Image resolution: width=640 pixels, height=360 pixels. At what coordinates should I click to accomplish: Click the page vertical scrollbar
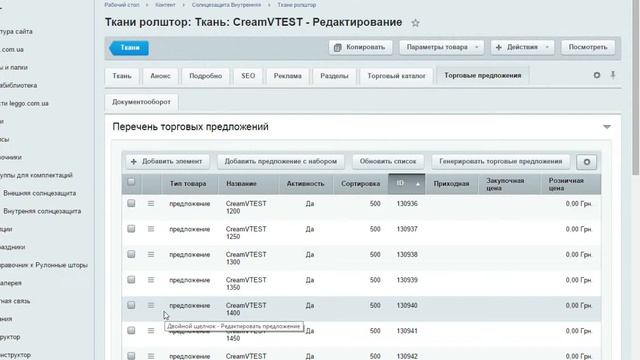(636, 88)
